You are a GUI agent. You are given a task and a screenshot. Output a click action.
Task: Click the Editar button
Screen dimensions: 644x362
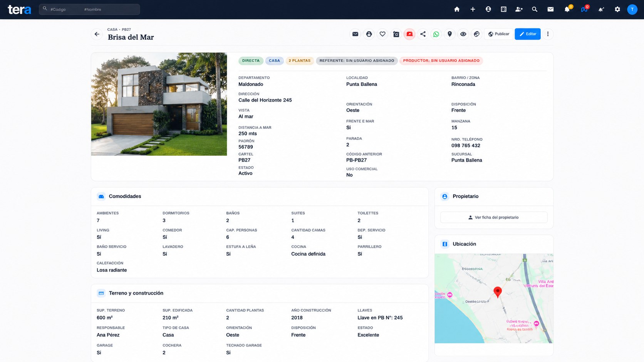point(528,34)
